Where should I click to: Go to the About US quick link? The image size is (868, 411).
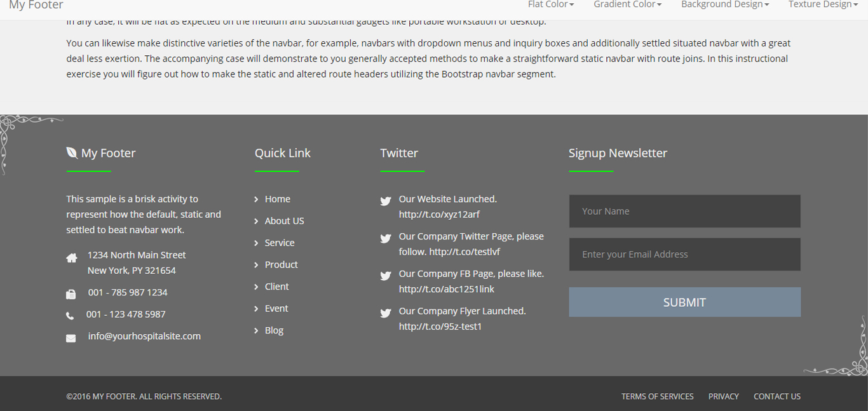click(284, 221)
